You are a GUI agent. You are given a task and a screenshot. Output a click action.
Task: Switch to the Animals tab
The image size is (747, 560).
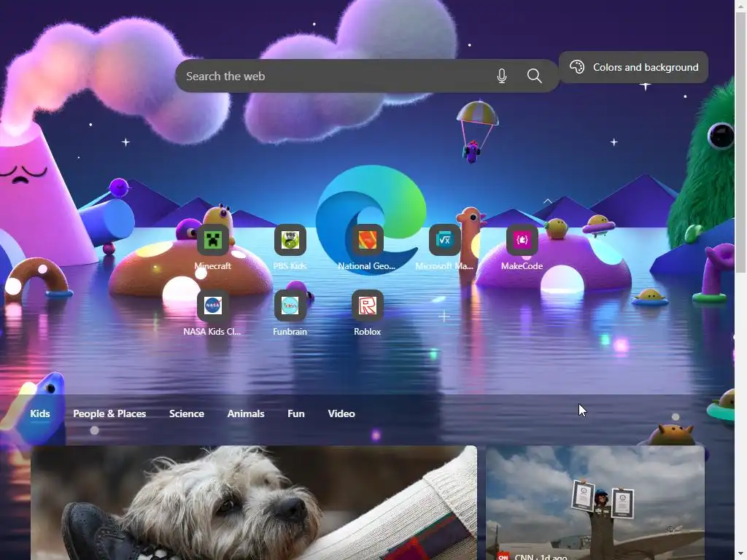click(246, 414)
